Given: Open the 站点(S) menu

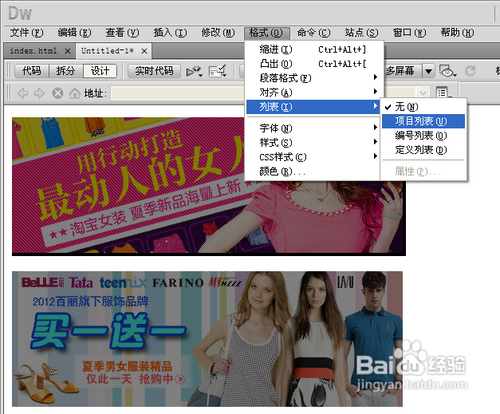Looking at the screenshot, I should pos(362,33).
